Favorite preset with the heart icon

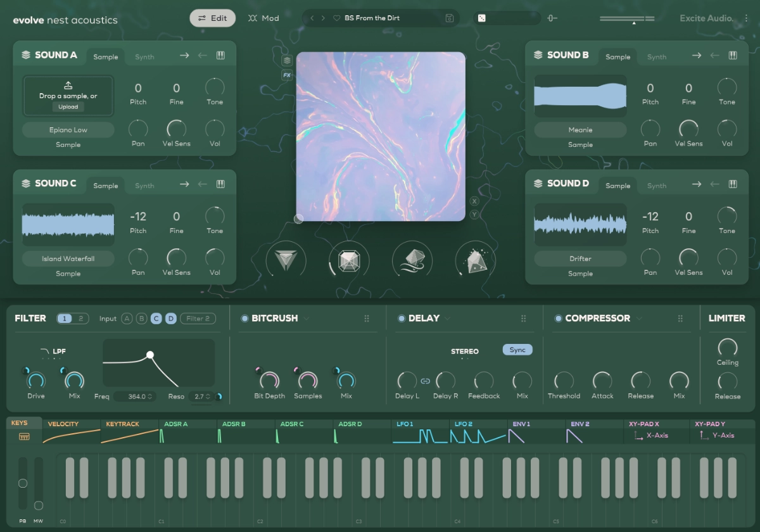tap(337, 18)
